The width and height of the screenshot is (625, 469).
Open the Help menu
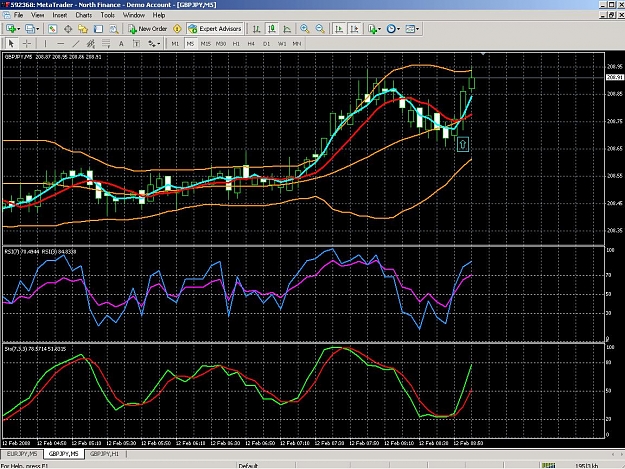click(159, 15)
